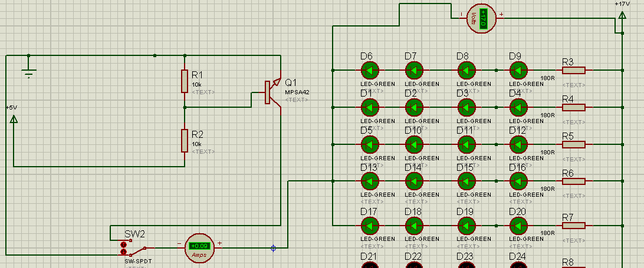Screen dimensions: 644x268
Task: Select the Volts voltmeter showing +17.0
Action: 481,18
